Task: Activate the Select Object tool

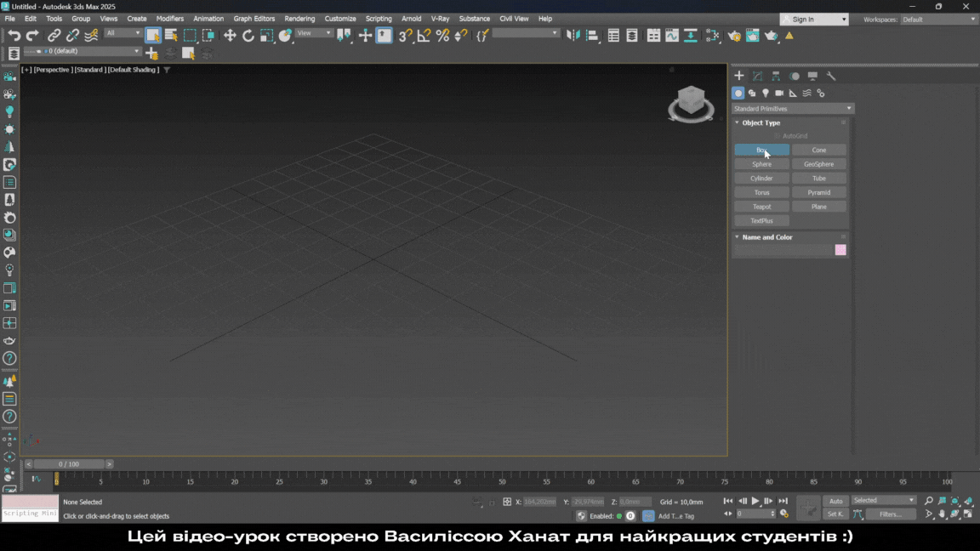Action: point(152,36)
